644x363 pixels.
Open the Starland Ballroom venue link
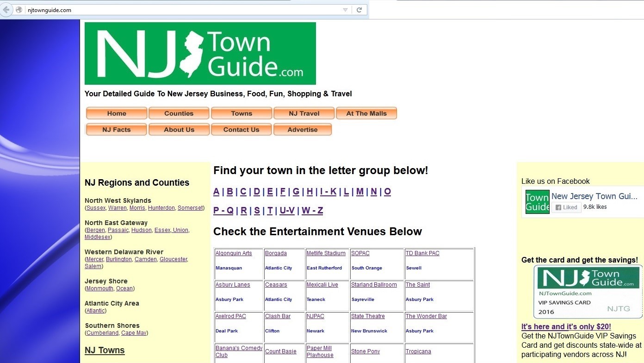pyautogui.click(x=374, y=285)
